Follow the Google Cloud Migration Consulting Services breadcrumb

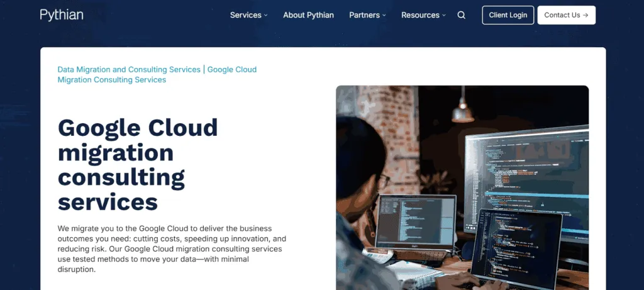pyautogui.click(x=157, y=74)
